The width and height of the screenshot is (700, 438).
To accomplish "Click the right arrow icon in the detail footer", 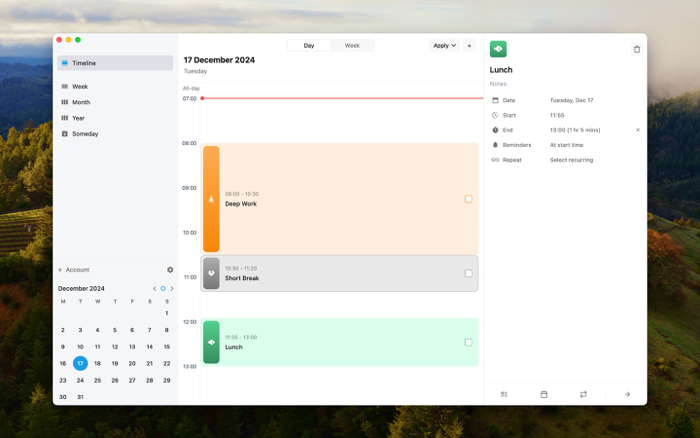I will pos(627,394).
